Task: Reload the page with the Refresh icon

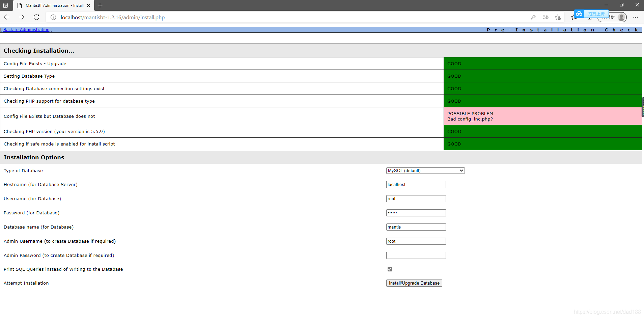Action: point(36,17)
